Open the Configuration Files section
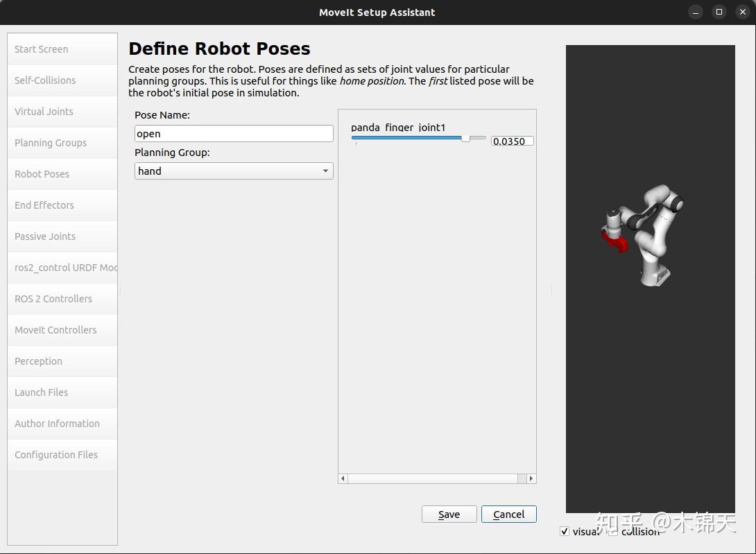 tap(56, 455)
